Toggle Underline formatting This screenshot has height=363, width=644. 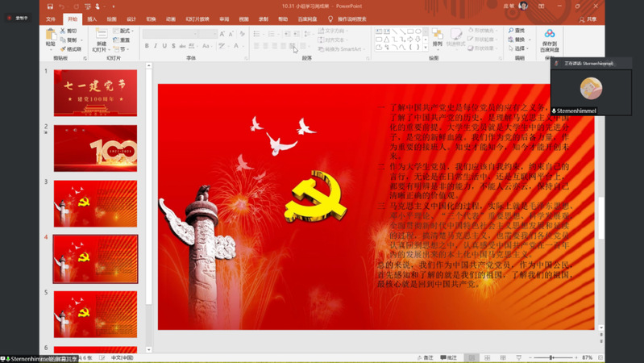[164, 46]
